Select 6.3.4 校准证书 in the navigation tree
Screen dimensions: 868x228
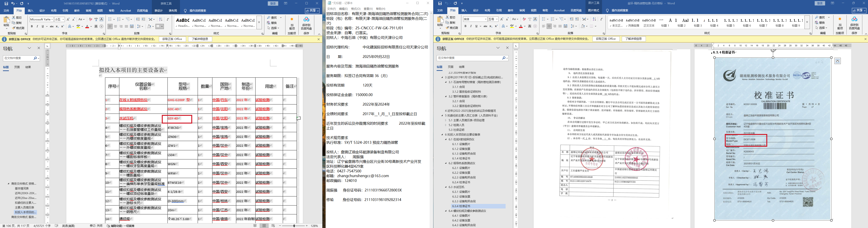coord(478,206)
